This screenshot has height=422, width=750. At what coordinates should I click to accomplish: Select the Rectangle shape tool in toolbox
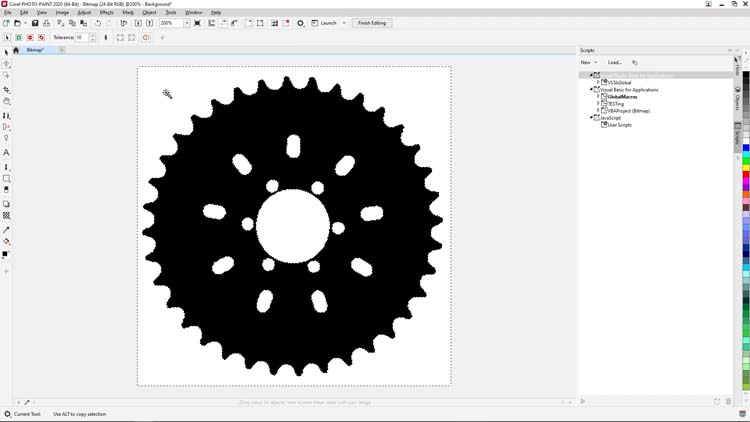(x=6, y=178)
